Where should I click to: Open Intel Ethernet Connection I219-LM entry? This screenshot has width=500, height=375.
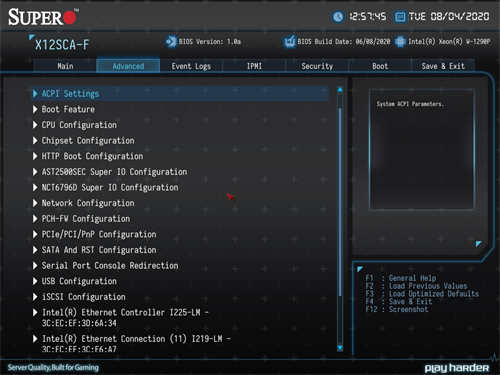point(180,343)
